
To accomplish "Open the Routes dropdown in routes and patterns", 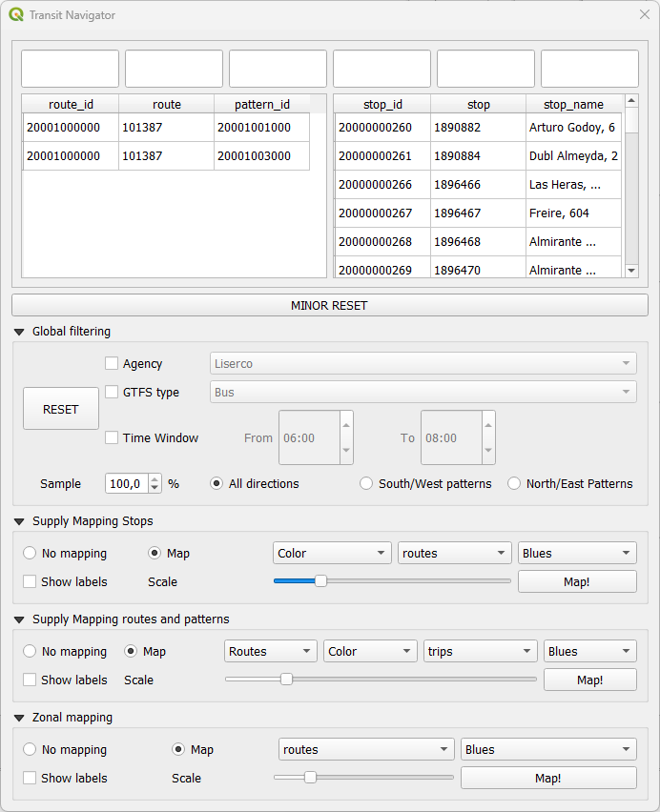I will click(x=271, y=652).
